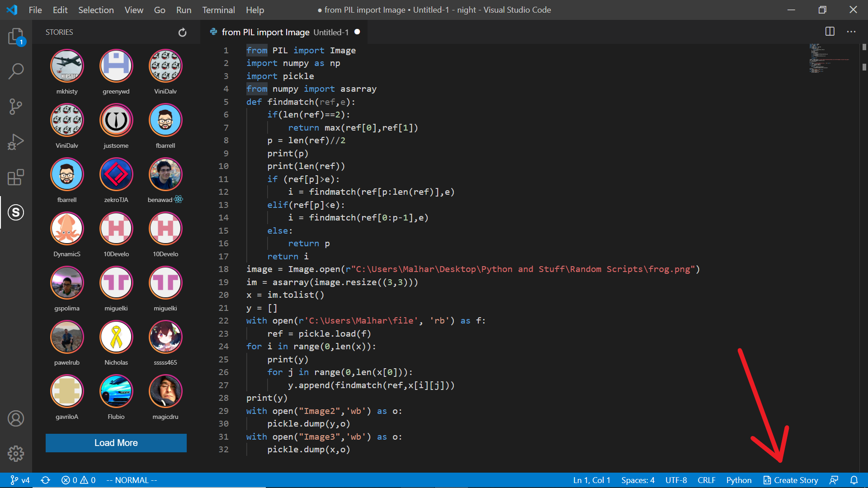Toggle the CRLF line ending indicator
Screen dimensions: 868x488
(708, 480)
